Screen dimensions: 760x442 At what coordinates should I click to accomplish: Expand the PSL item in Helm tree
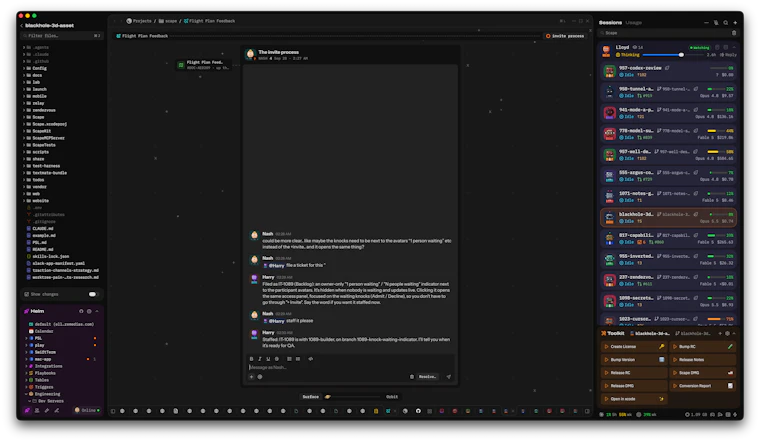point(26,338)
